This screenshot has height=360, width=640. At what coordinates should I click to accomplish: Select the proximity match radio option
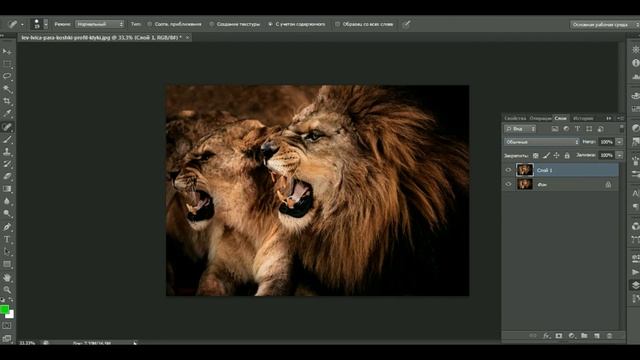[150, 24]
